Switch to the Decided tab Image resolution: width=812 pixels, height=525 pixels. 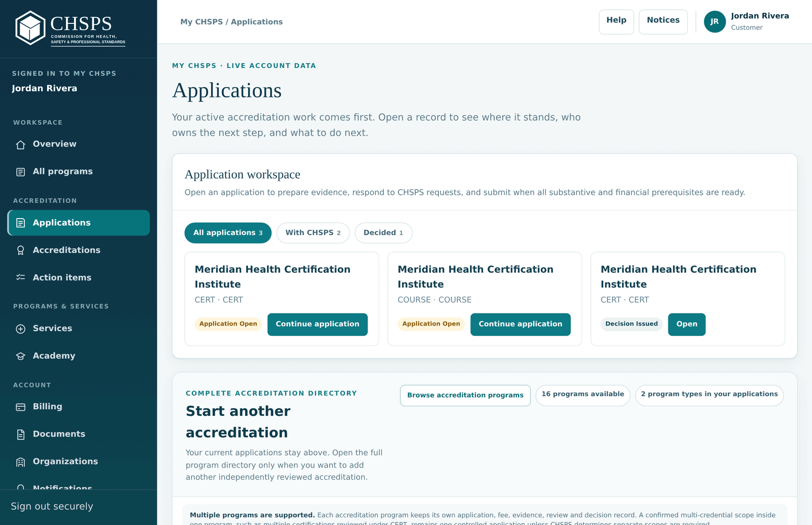click(x=383, y=233)
